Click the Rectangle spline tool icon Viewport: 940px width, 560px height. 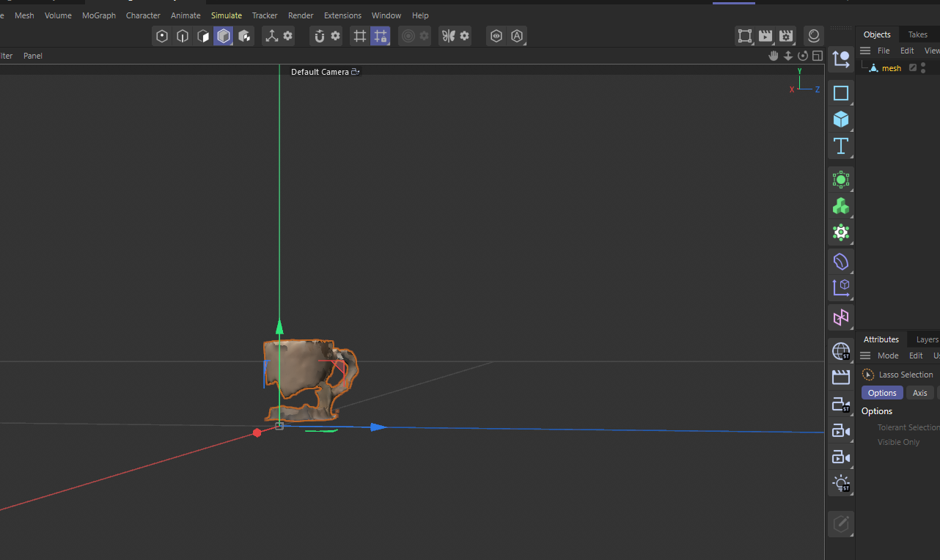point(841,92)
